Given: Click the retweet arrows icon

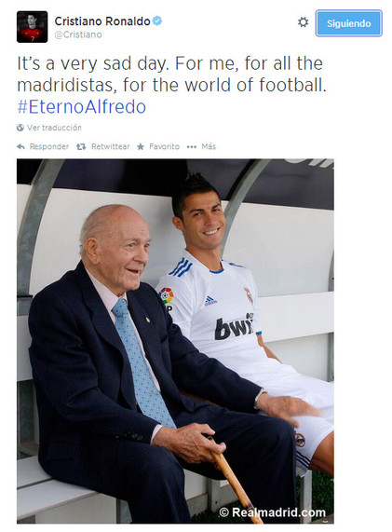Looking at the screenshot, I should [x=81, y=146].
